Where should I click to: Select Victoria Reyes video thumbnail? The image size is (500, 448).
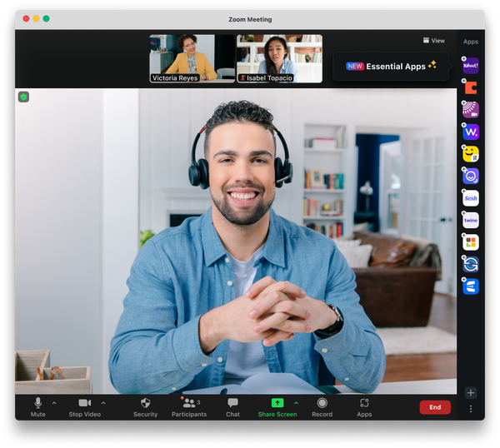(x=192, y=58)
